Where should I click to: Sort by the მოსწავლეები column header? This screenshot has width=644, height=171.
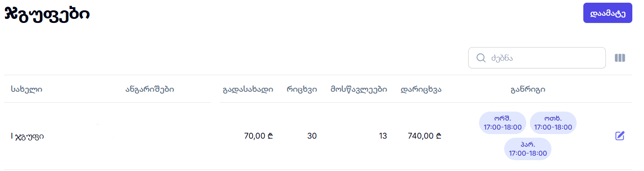click(x=359, y=89)
